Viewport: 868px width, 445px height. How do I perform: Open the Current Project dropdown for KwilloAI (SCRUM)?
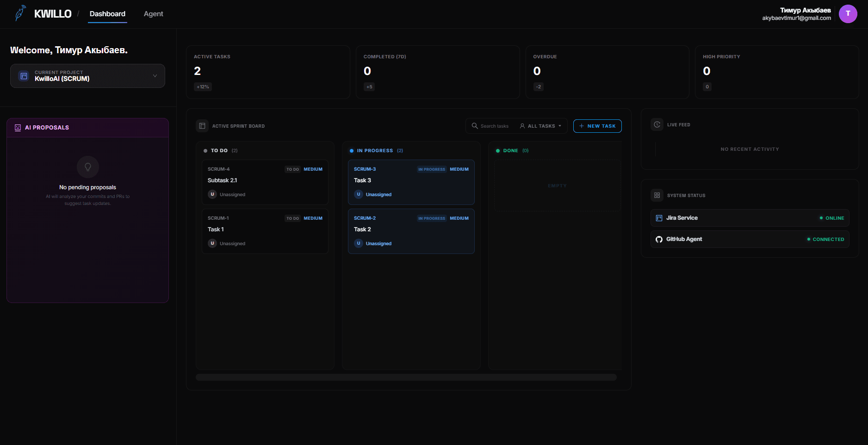87,75
